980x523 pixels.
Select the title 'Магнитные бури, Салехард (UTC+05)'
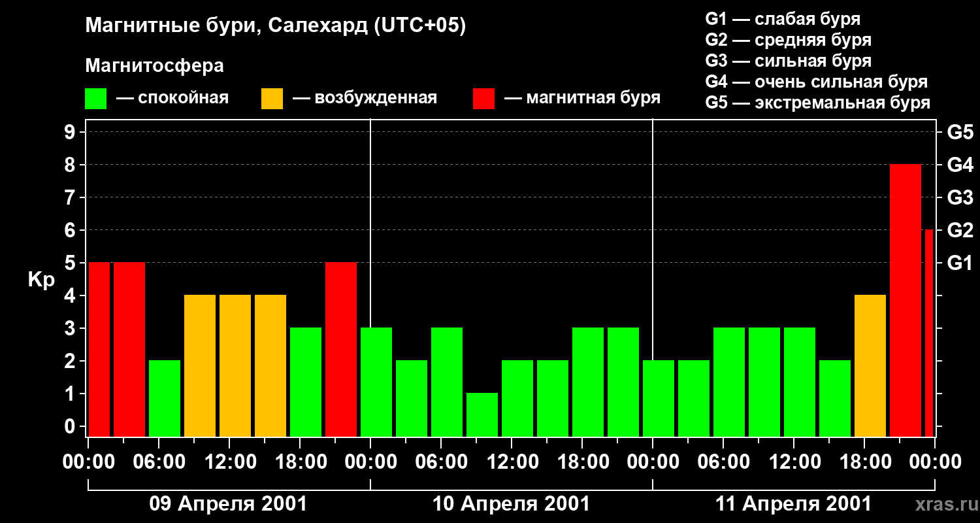(x=275, y=26)
